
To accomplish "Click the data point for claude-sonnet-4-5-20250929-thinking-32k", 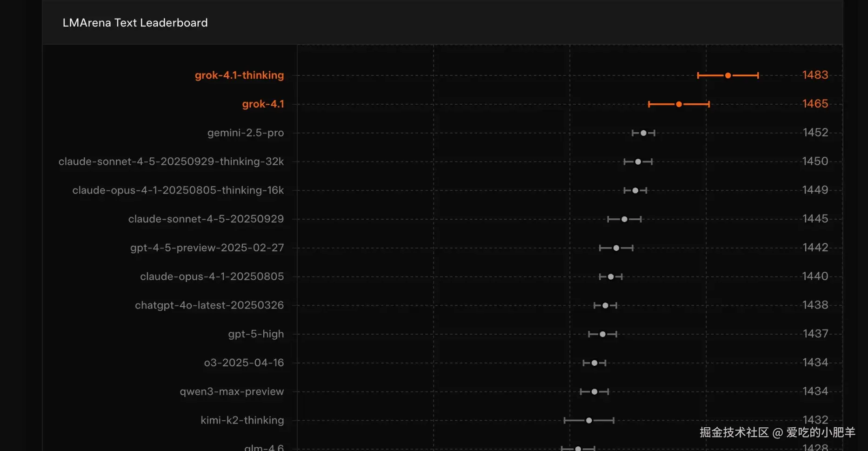I will (638, 162).
